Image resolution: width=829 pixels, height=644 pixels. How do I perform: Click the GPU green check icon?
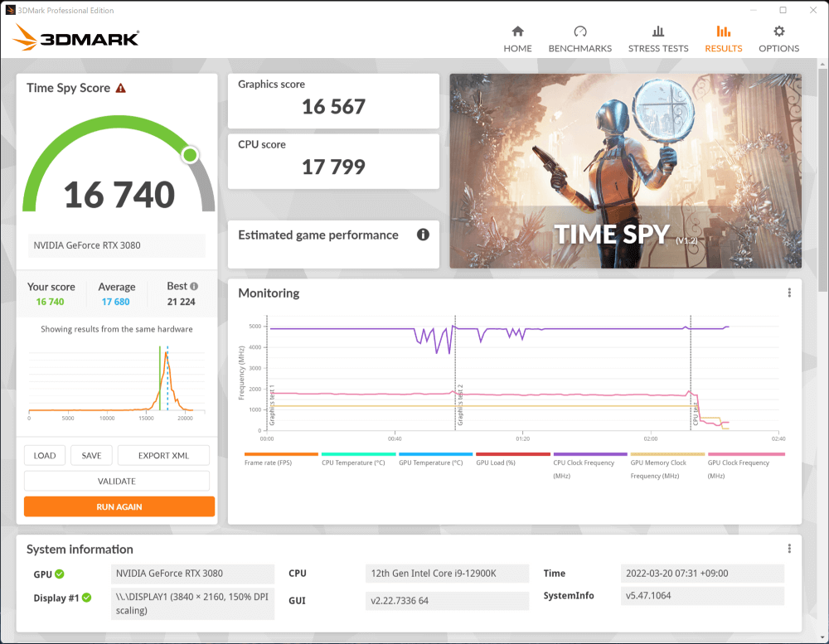(x=59, y=574)
